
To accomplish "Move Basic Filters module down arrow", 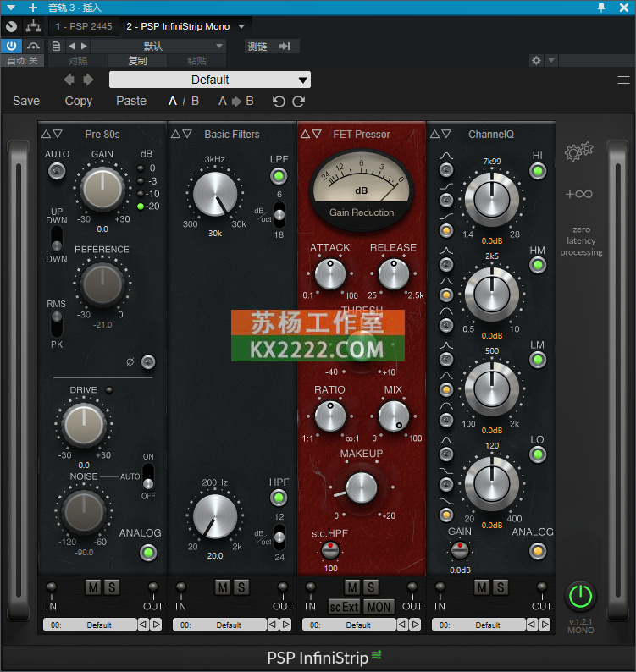I will coord(186,134).
